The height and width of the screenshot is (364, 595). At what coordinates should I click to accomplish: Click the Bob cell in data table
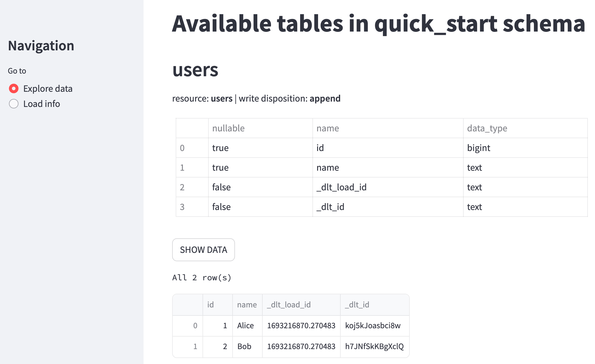click(247, 346)
